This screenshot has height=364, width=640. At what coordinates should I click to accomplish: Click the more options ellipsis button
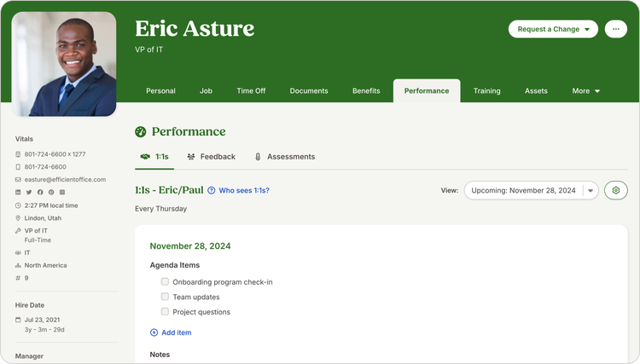[x=616, y=29]
